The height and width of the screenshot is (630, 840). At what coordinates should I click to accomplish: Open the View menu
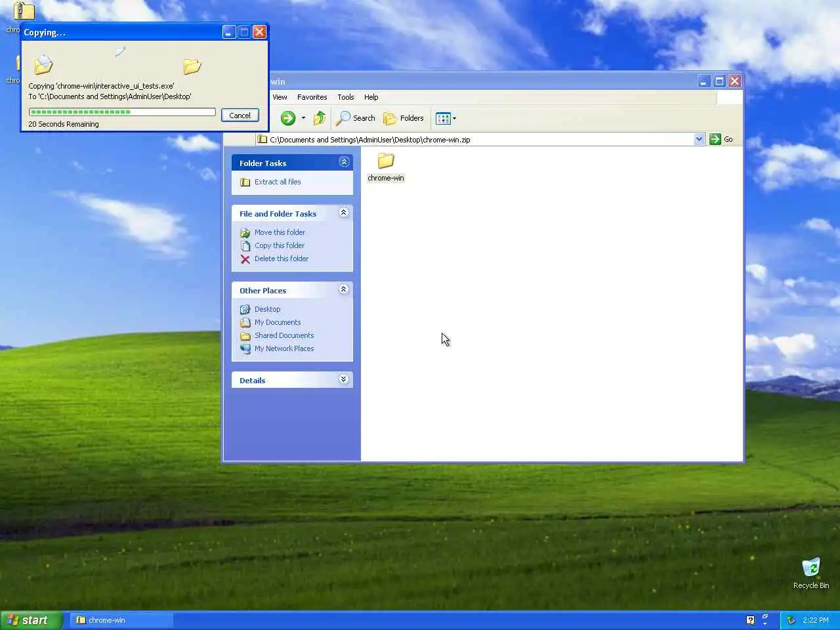coord(280,97)
